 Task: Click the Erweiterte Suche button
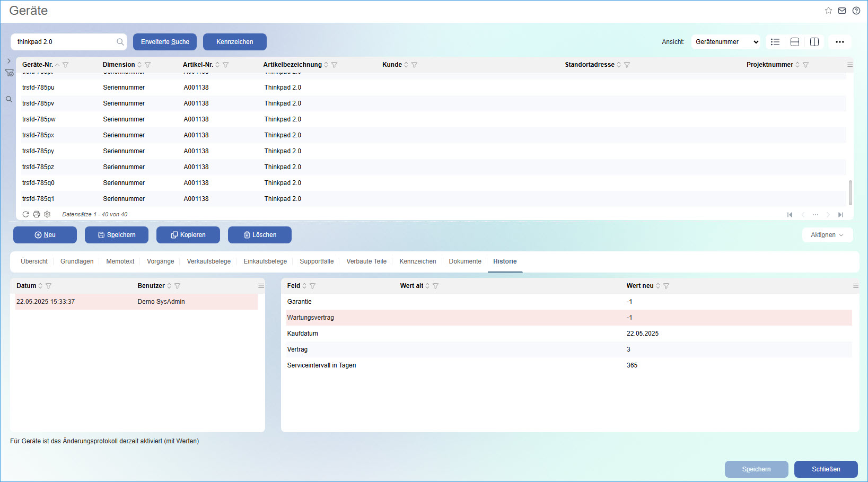165,42
